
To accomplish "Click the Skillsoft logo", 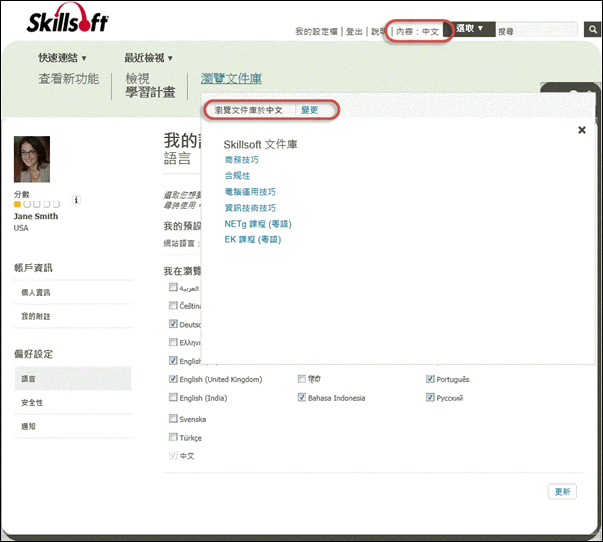I will [x=68, y=18].
